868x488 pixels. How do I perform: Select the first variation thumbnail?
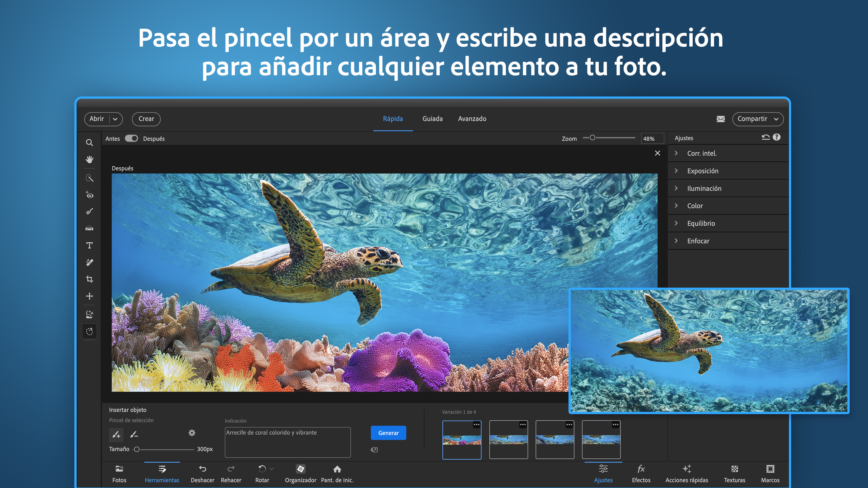point(462,440)
